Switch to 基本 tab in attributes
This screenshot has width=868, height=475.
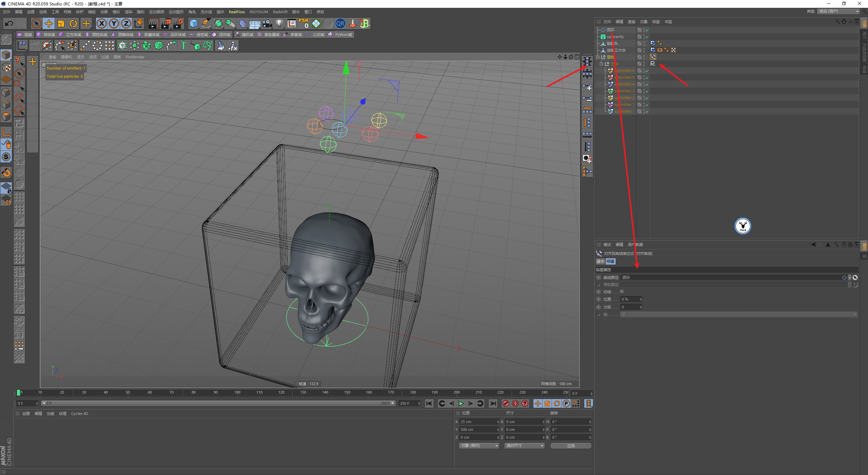click(600, 261)
